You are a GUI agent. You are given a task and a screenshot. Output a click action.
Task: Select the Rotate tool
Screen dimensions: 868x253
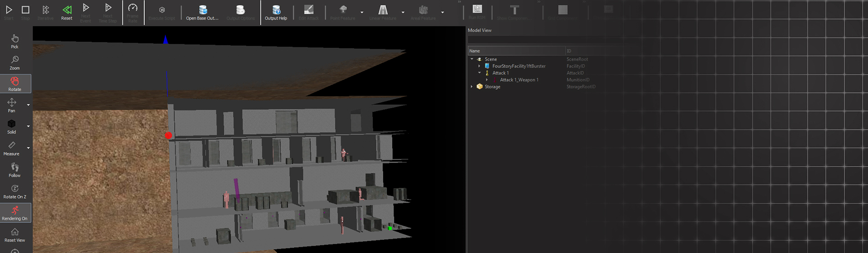click(15, 84)
